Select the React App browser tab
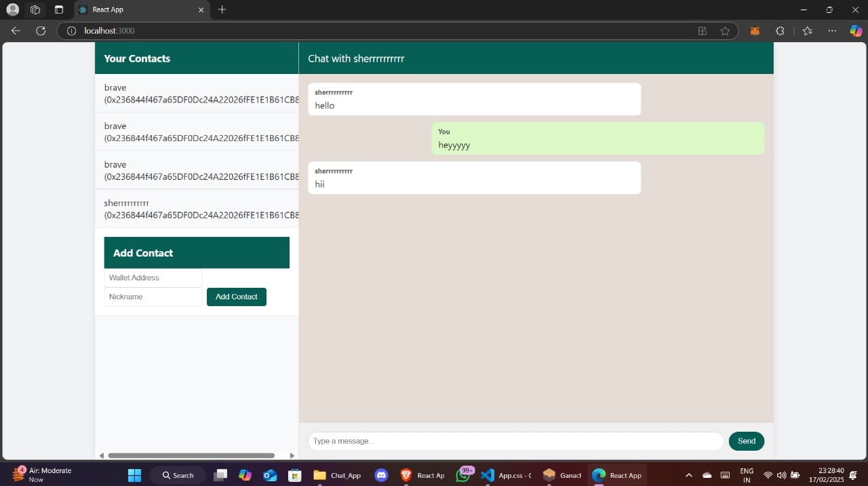 136,10
